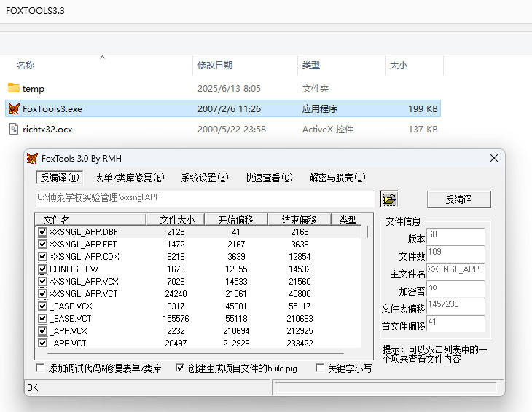Collapse sort indicator above 名称 column

pos(102,57)
